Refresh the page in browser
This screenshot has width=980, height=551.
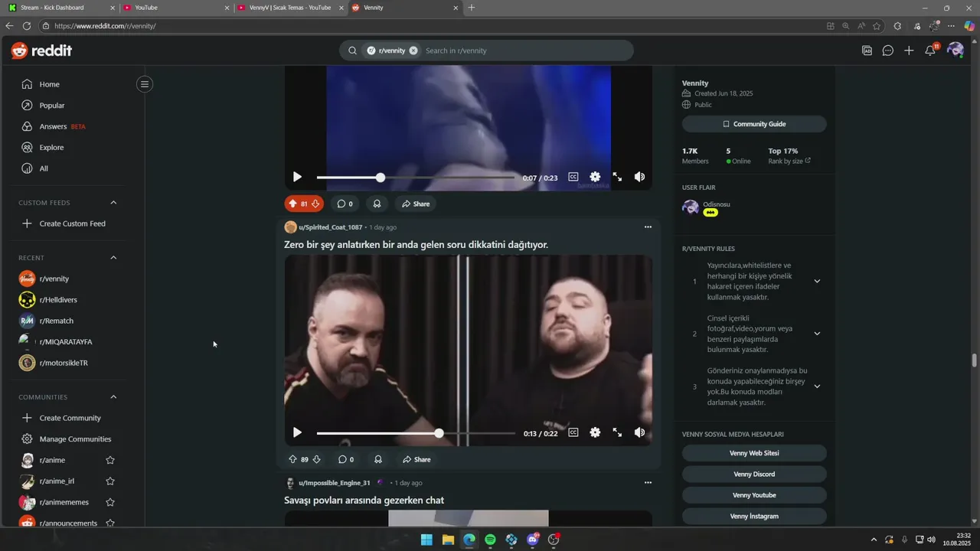coord(27,26)
